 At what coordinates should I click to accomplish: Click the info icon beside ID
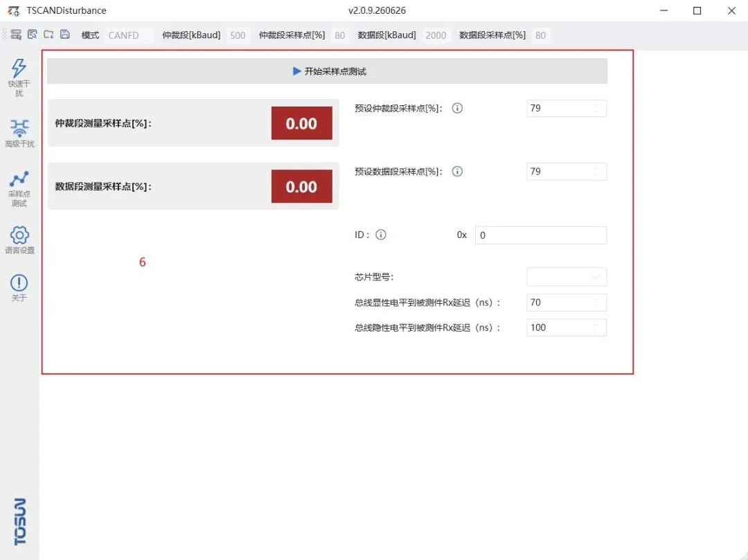[x=381, y=235]
